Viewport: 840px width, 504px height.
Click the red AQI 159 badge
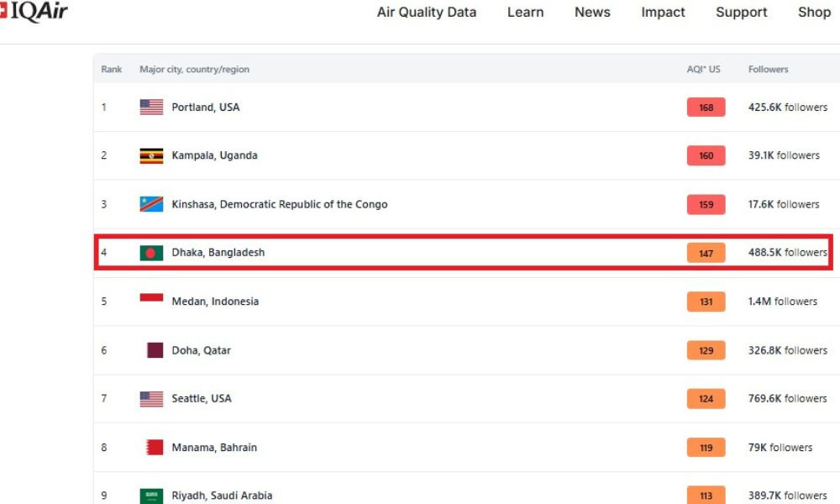tap(706, 204)
